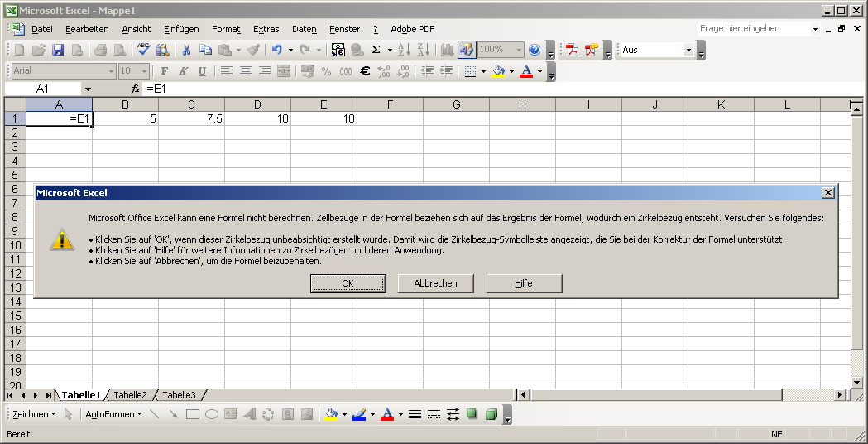Click the AutoSum sigma icon
Image resolution: width=868 pixels, height=444 pixels.
click(x=376, y=50)
